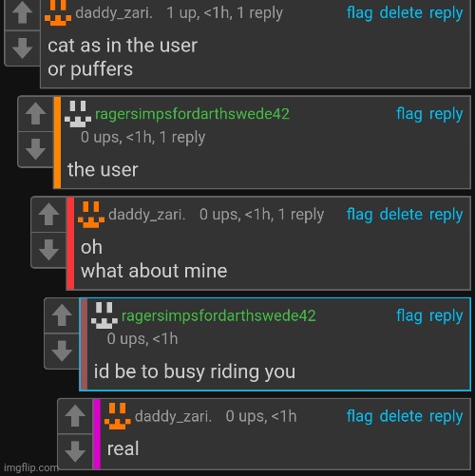Flag the "real" comment

click(x=359, y=416)
